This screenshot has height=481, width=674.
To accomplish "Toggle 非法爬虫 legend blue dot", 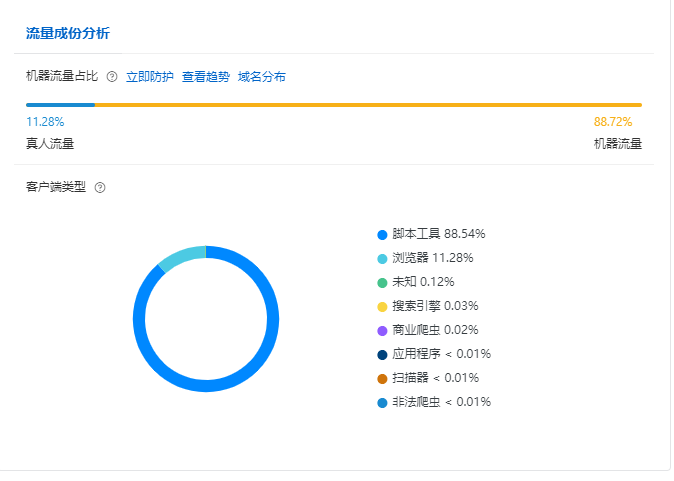I will (x=382, y=402).
